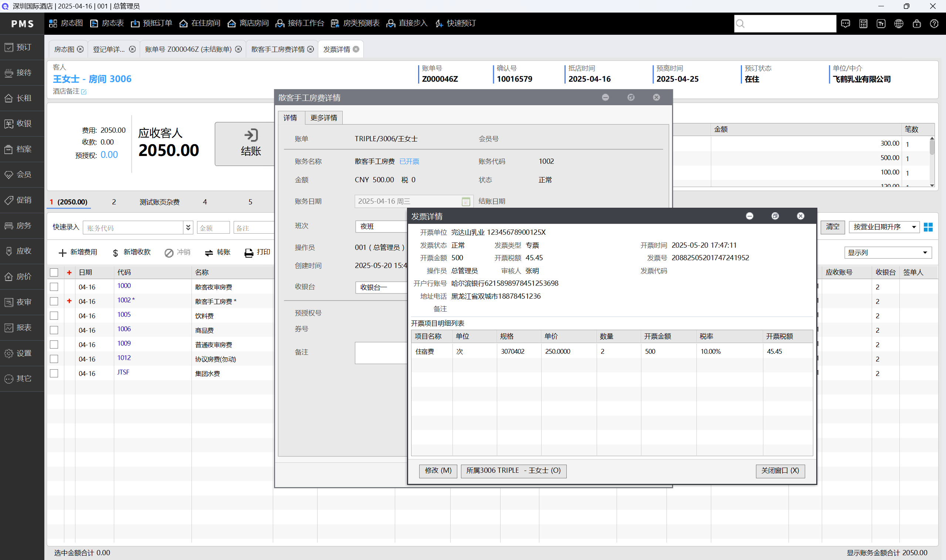Screen dimensions: 946x560
Task: Open the calculator icon in header
Action: [863, 24]
